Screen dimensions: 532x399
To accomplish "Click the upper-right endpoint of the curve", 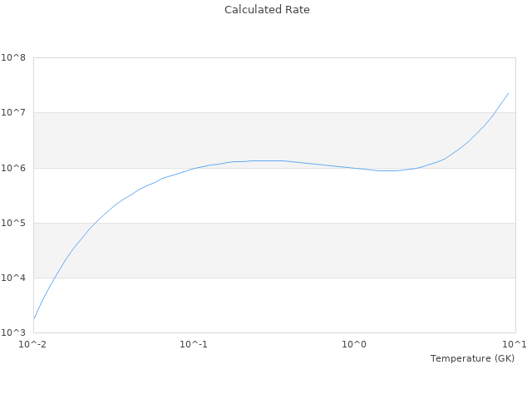I will pos(508,93).
